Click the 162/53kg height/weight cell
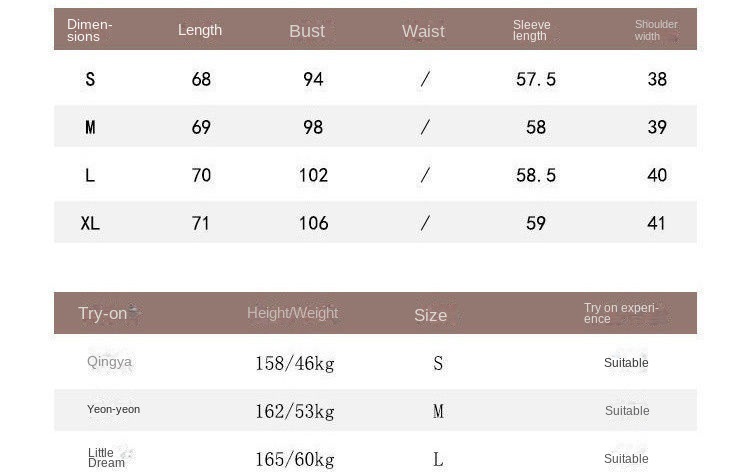The image size is (750, 472). coord(294,411)
